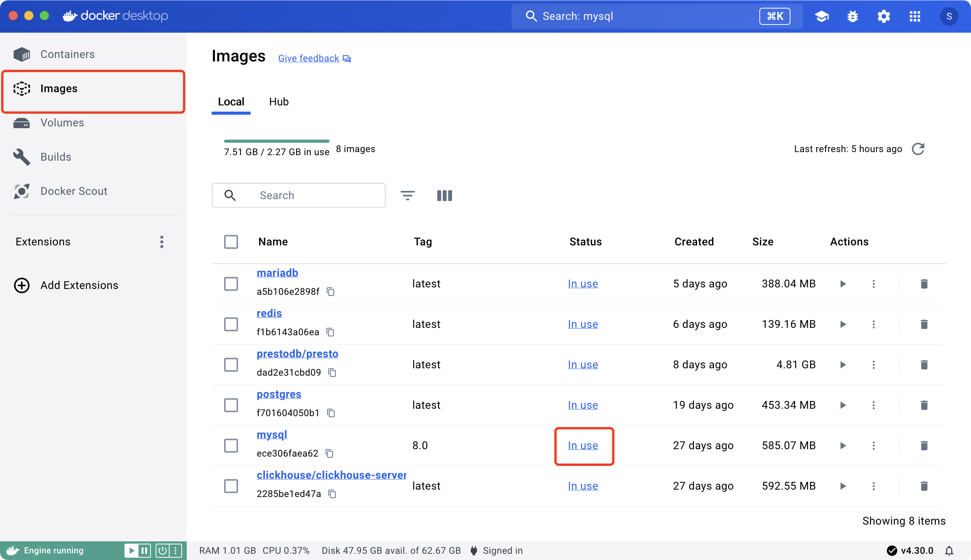Open the Learning center graduation cap icon
Screen dimensions: 971x560
(822, 16)
